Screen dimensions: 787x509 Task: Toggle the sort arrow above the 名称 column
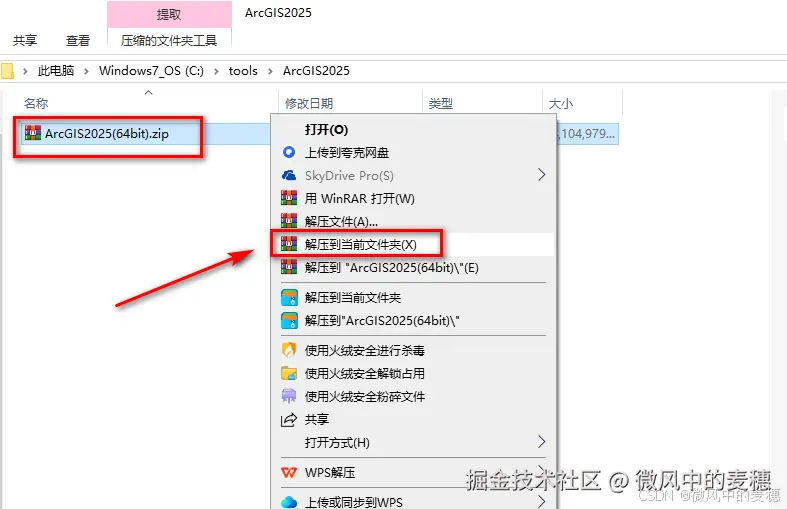148,92
